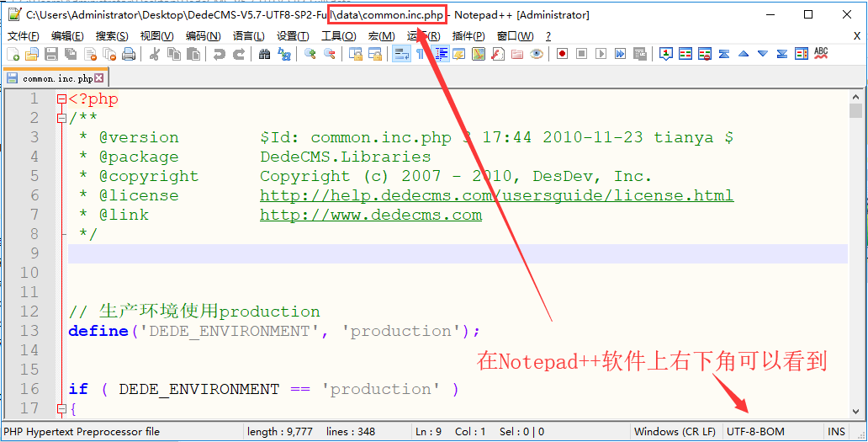
Task: Click the Undo arrow icon
Action: pyautogui.click(x=219, y=54)
